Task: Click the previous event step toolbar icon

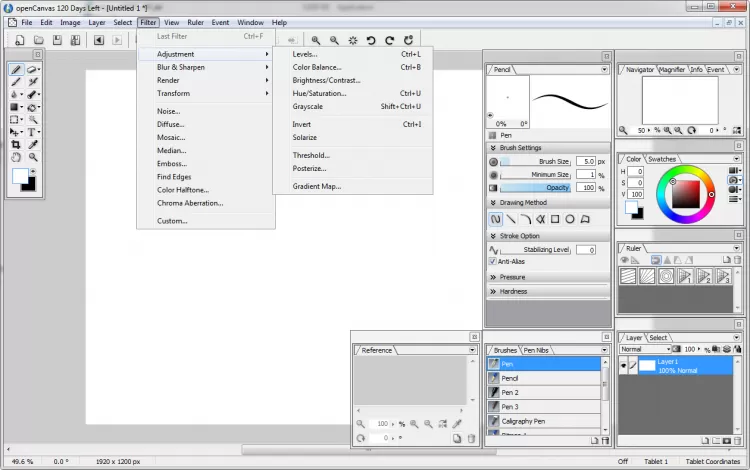Action: [99, 40]
